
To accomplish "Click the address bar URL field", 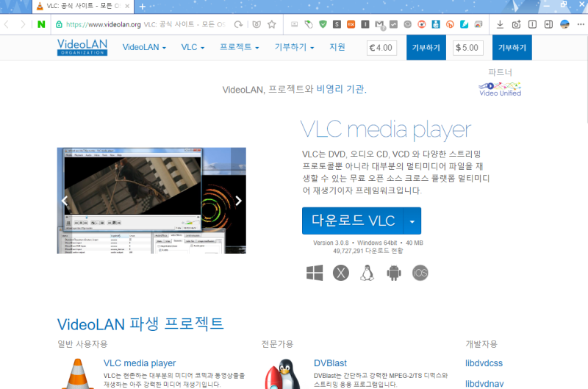I will tap(146, 24).
